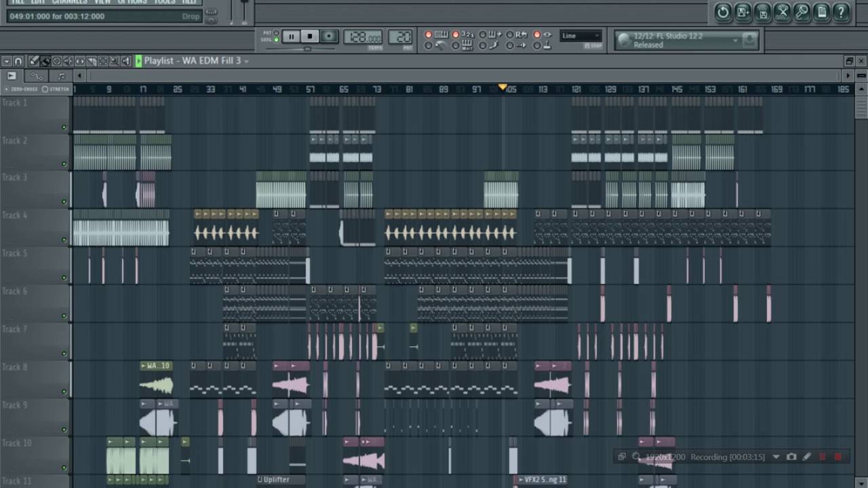Toggle typing keyboard to piano option
868x488 pixels.
pyautogui.click(x=436, y=35)
